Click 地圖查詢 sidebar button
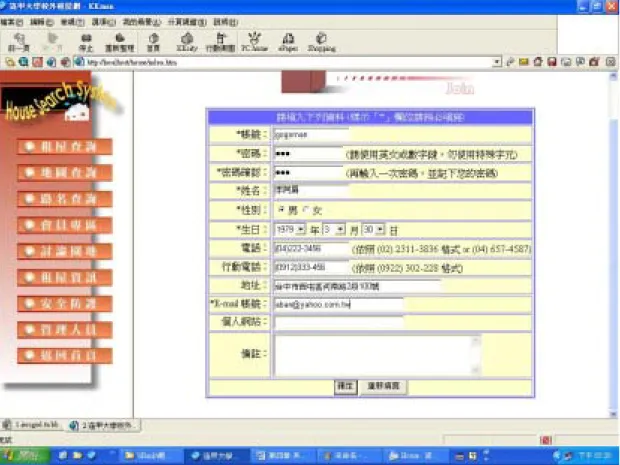The width and height of the screenshot is (620, 465). [64, 173]
